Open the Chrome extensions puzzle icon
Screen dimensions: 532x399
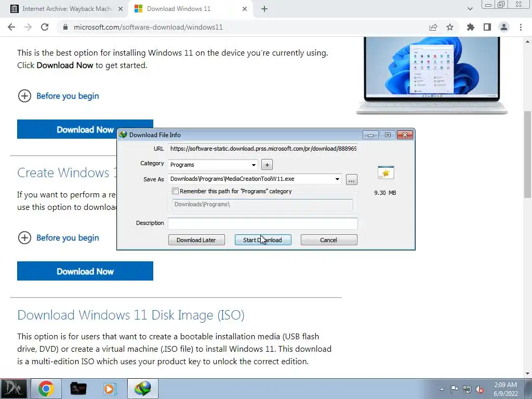pyautogui.click(x=471, y=27)
